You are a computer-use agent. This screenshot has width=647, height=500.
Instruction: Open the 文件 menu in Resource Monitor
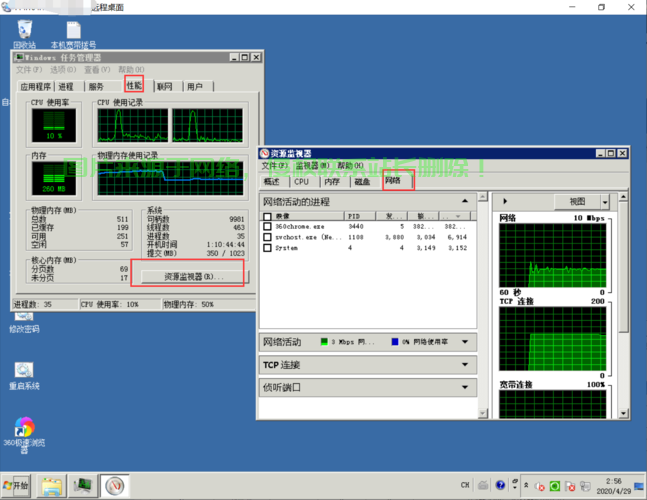[274, 165]
